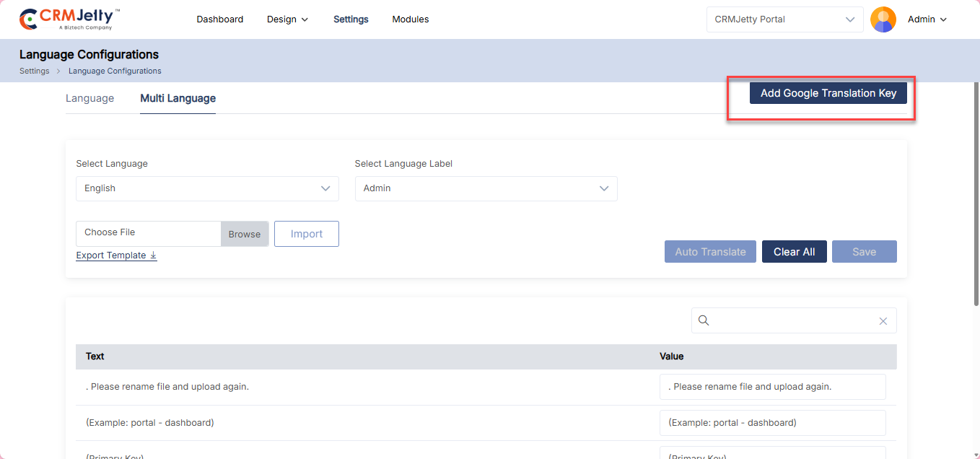Go to the Dashboard menu
Screen dimensions: 980x459
(219, 19)
